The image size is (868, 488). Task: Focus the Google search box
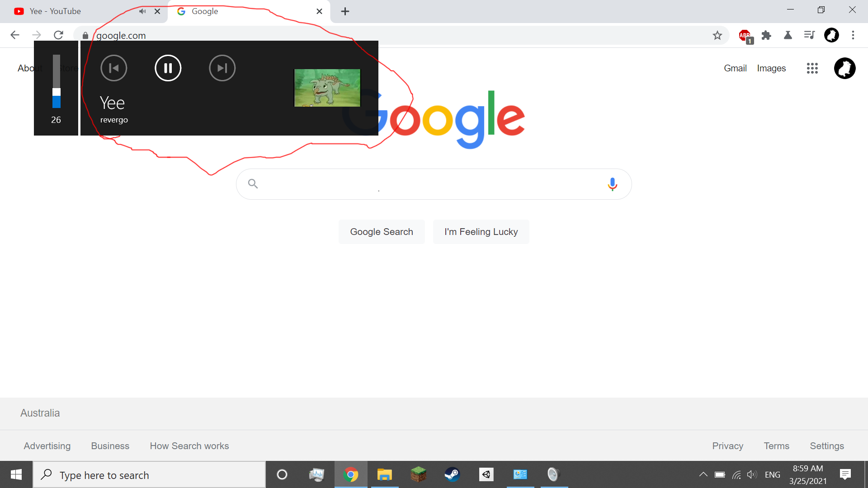[x=434, y=184]
